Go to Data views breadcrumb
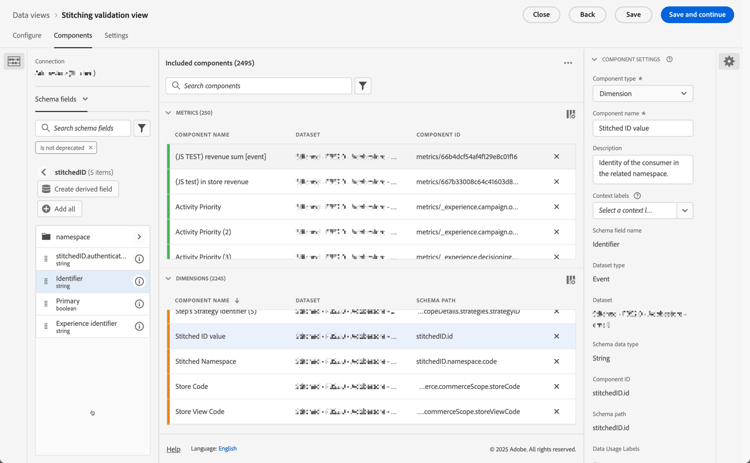750x463 pixels. click(31, 15)
